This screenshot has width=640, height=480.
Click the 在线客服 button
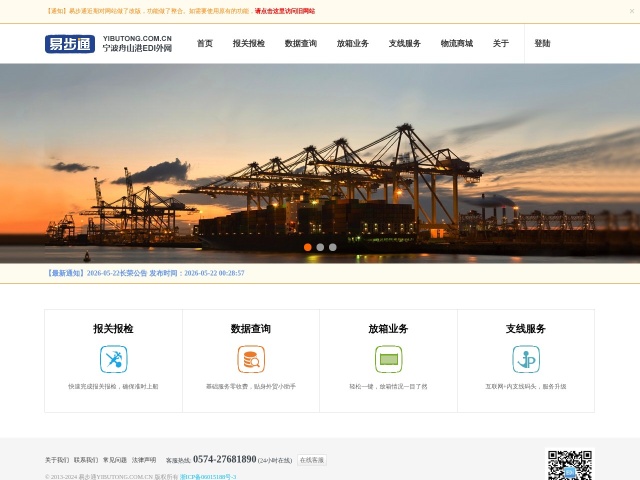(312, 460)
